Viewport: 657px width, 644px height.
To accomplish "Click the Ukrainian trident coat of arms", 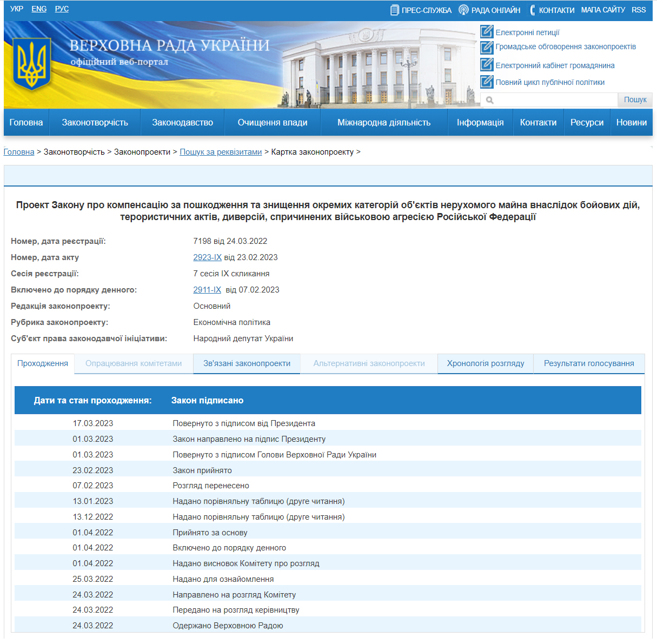I will tap(32, 65).
